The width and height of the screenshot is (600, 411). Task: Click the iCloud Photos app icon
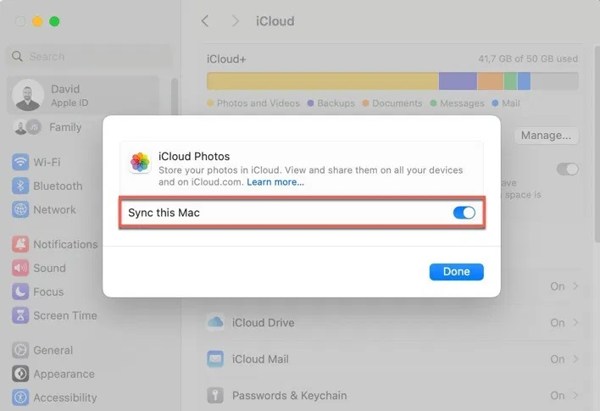tap(141, 165)
